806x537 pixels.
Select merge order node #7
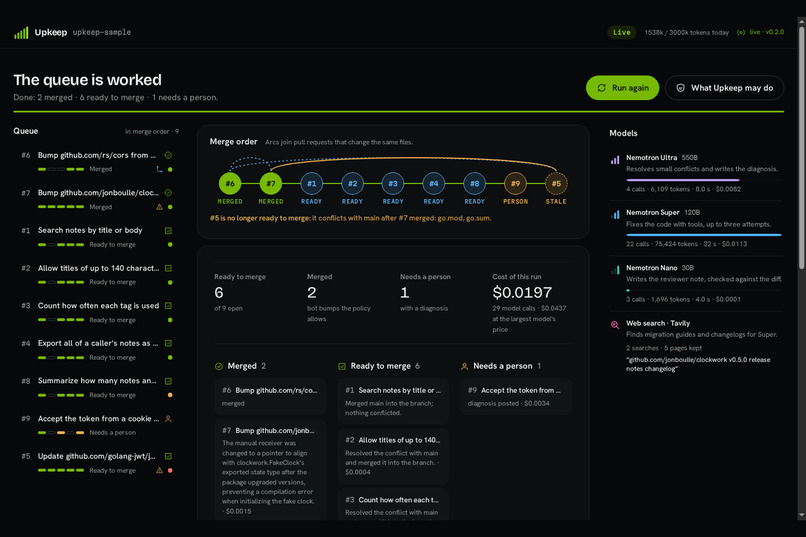pos(271,183)
